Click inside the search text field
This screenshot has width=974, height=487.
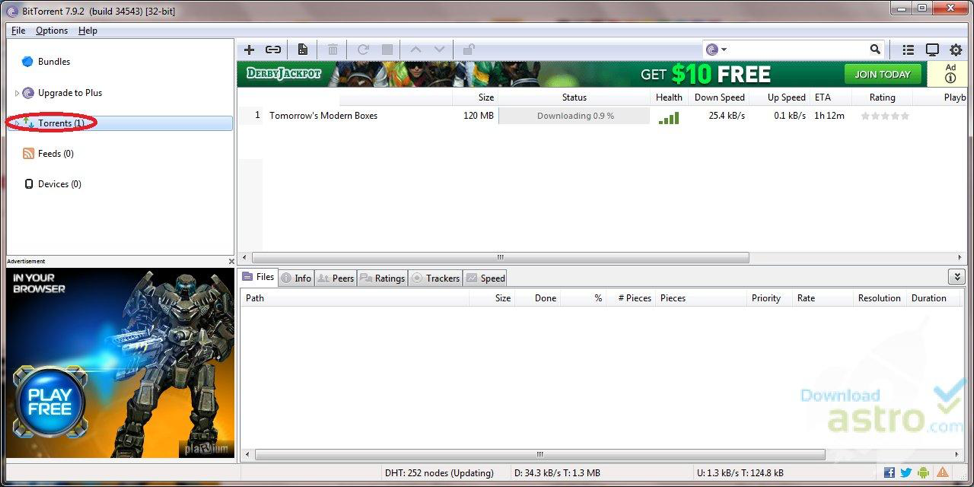[798, 50]
